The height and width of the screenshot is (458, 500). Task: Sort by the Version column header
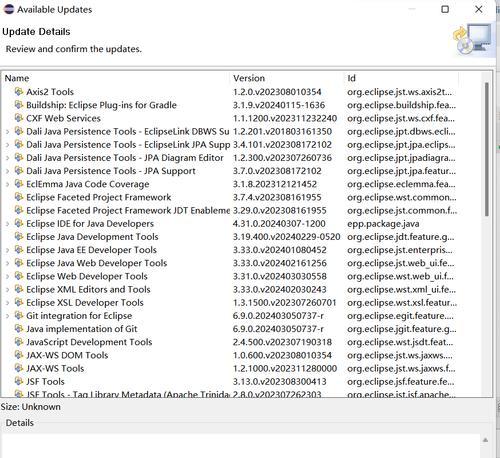pos(249,78)
